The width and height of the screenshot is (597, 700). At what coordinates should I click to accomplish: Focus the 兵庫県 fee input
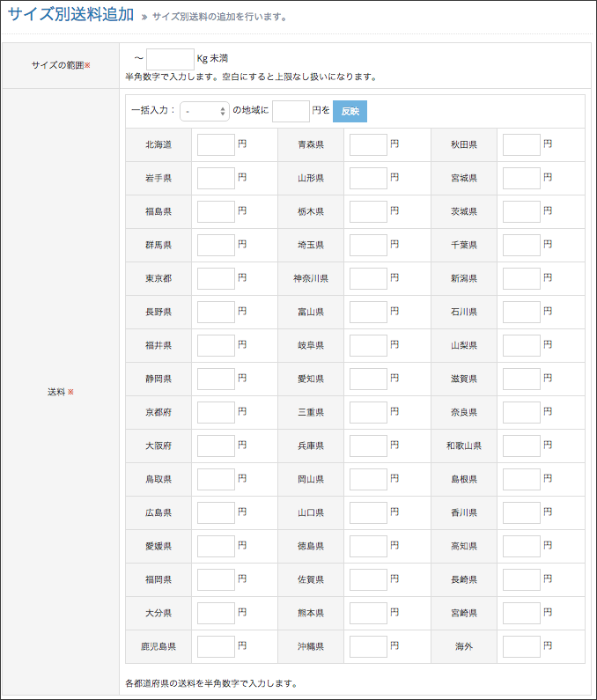pyautogui.click(x=368, y=446)
